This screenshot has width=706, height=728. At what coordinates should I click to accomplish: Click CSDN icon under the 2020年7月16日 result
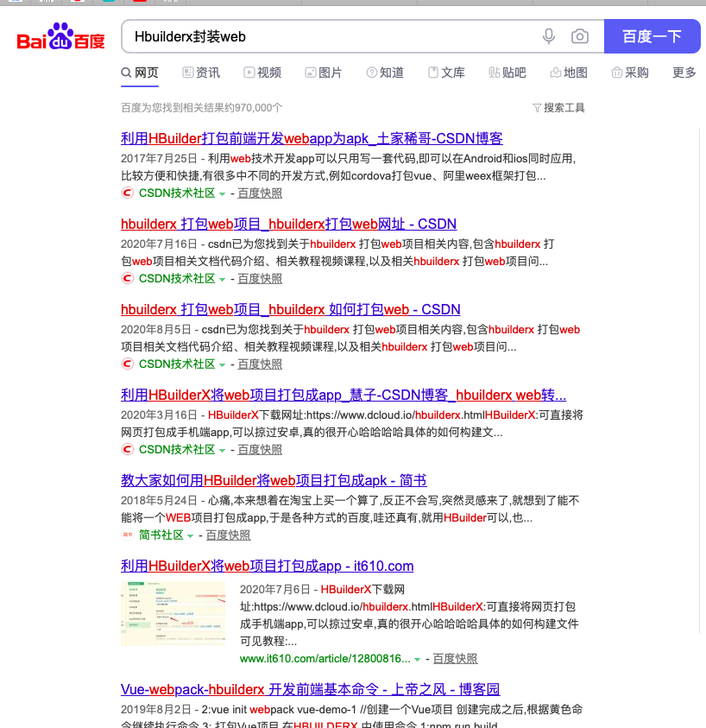[127, 278]
